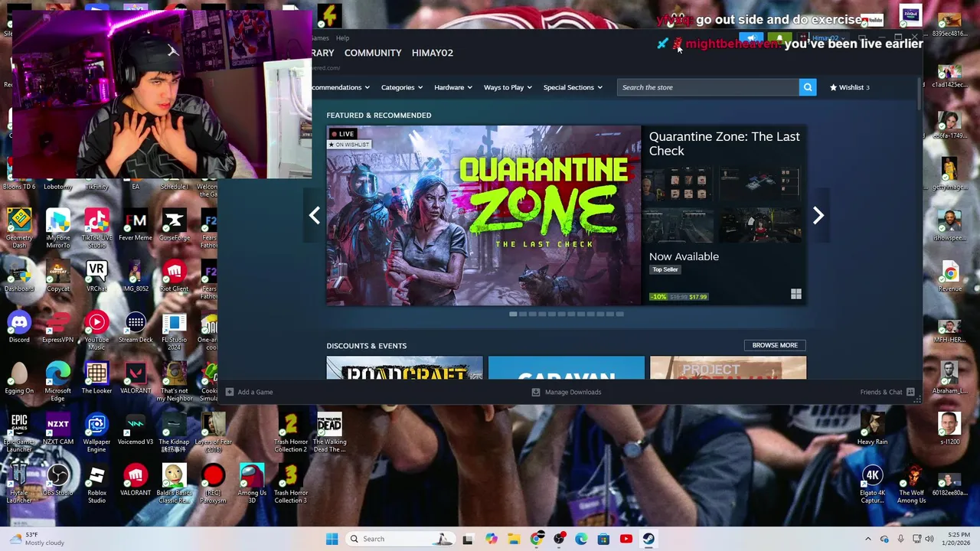
Task: Show hidden system tray icons chevron
Action: (867, 539)
